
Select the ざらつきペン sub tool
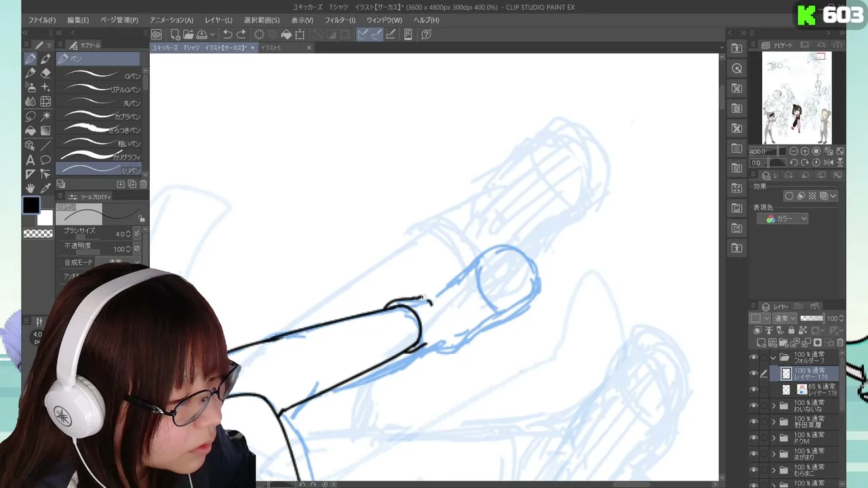pos(99,129)
